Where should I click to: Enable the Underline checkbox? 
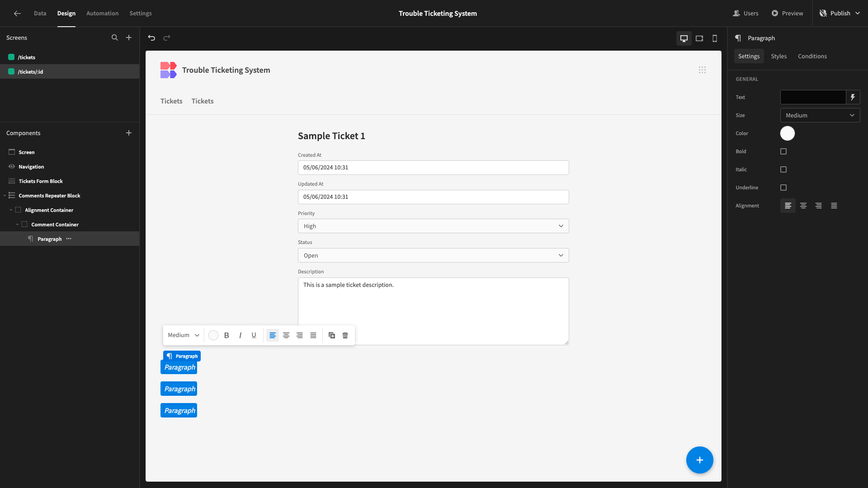pos(783,188)
